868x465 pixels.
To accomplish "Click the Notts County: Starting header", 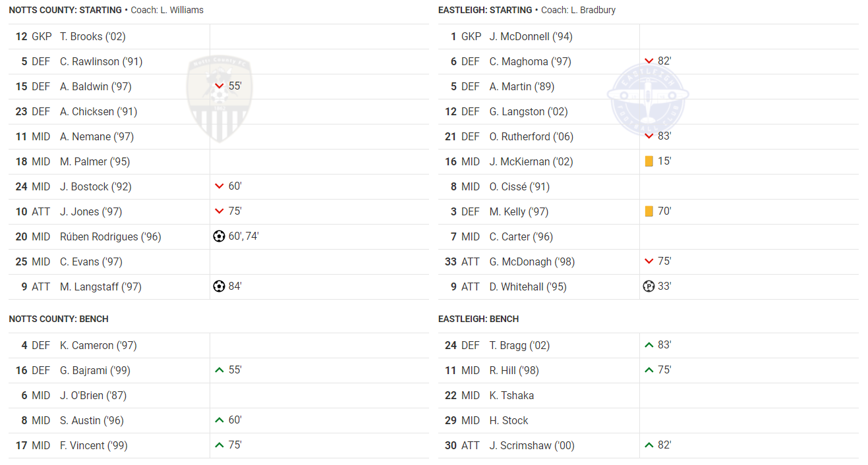I will coord(65,10).
